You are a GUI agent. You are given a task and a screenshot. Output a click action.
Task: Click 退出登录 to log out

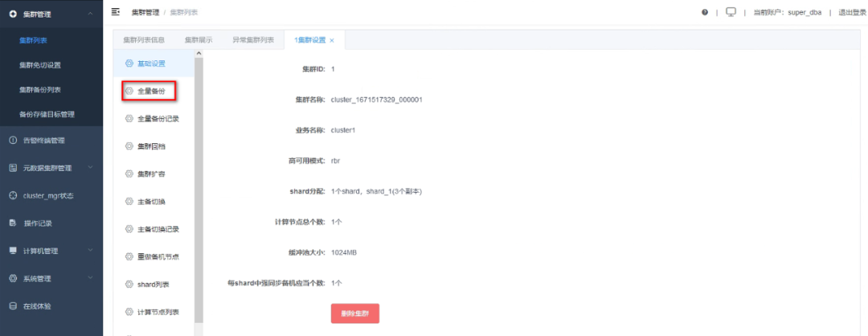coord(852,12)
